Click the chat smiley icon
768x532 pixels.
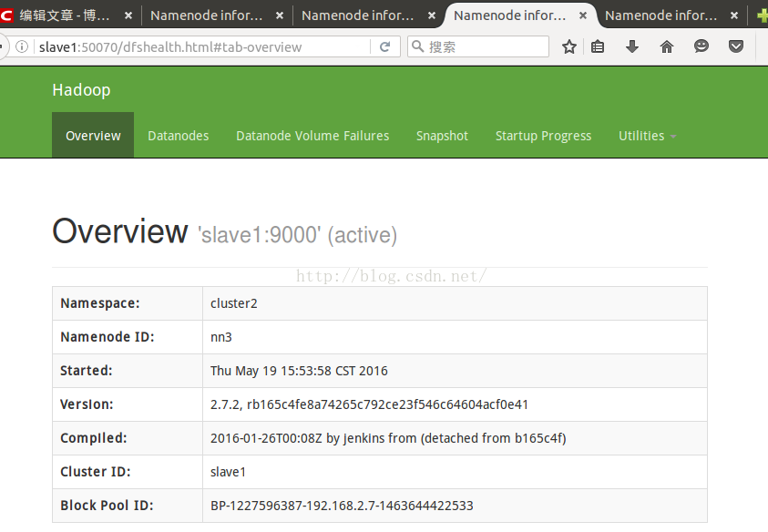point(701,46)
